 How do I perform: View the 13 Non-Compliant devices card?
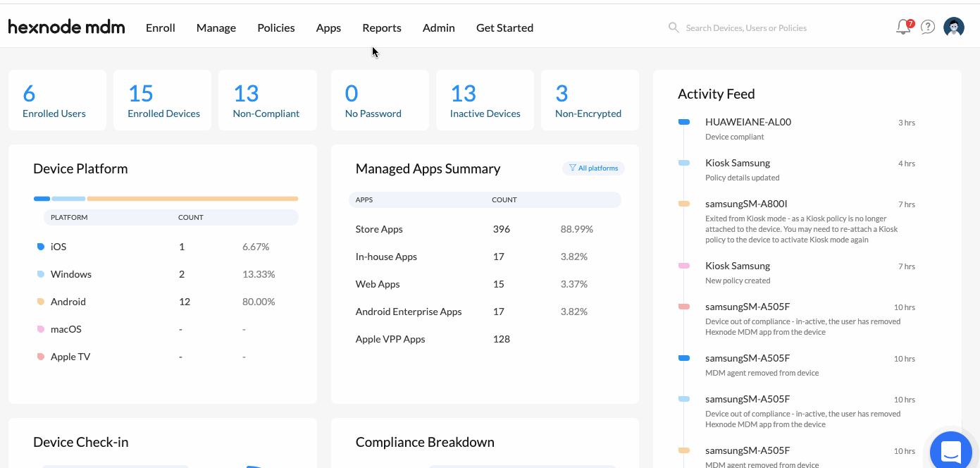[268, 100]
